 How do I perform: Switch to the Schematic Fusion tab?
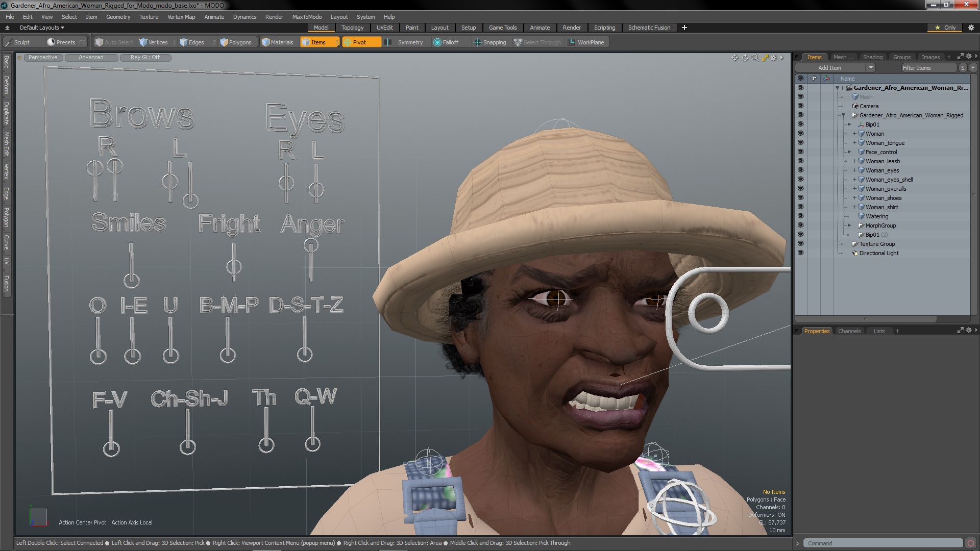[649, 28]
